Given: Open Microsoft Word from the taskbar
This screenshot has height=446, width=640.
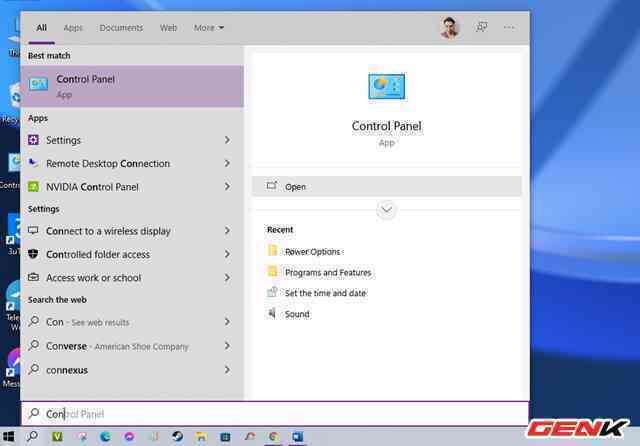Looking at the screenshot, I should point(298,437).
